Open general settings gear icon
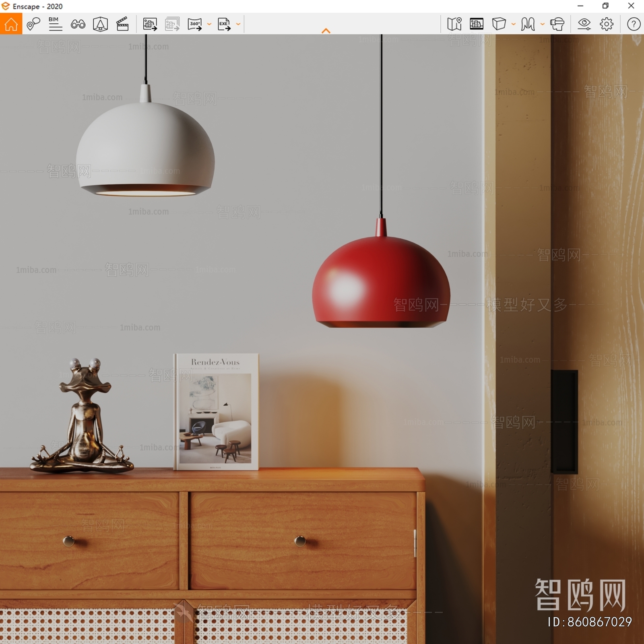Viewport: 644px width, 644px height. click(x=607, y=24)
